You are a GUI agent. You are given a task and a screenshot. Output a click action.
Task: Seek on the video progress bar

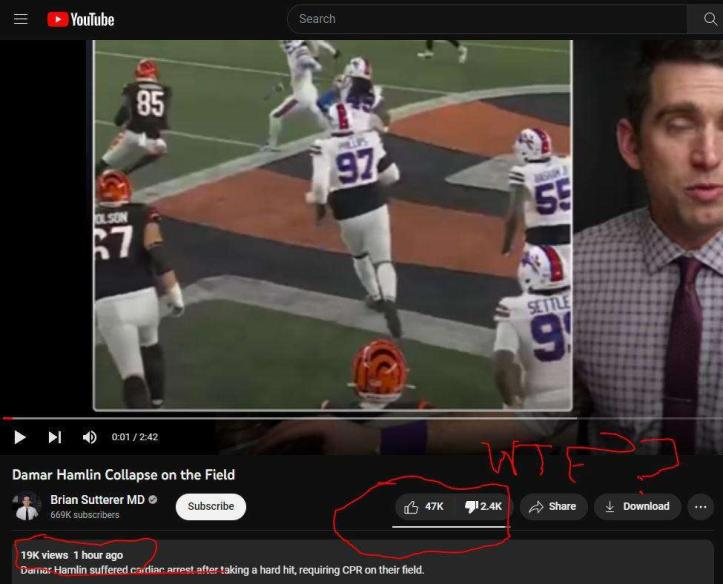300,418
